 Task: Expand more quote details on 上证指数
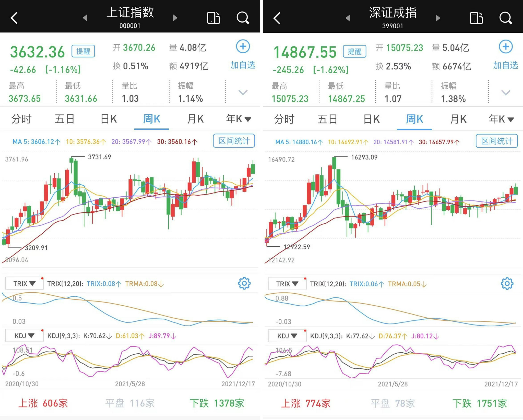[x=243, y=92]
